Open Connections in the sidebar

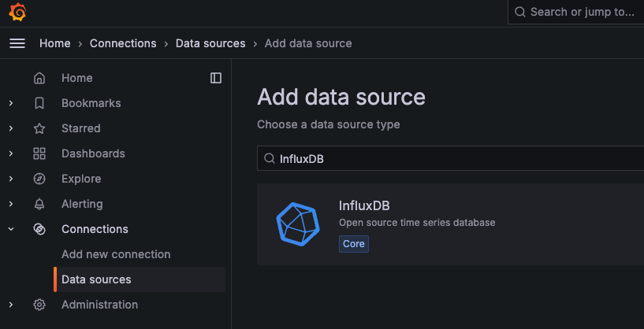pos(95,229)
